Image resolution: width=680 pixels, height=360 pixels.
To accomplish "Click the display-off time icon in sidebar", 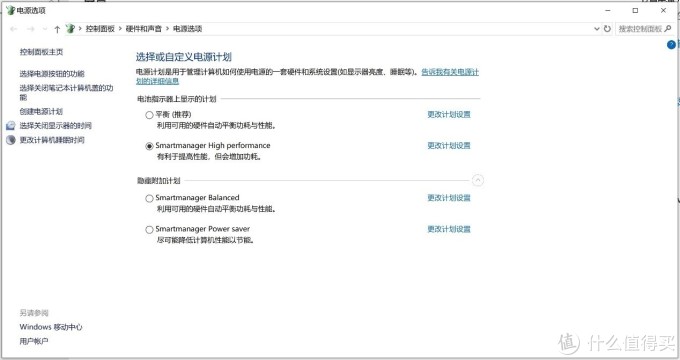I will pos(11,126).
